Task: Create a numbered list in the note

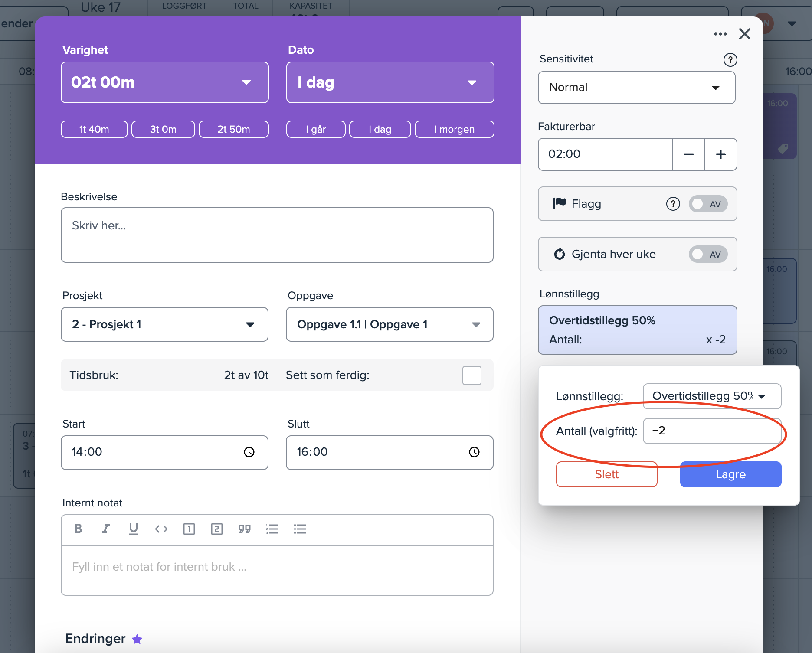Action: pos(272,529)
